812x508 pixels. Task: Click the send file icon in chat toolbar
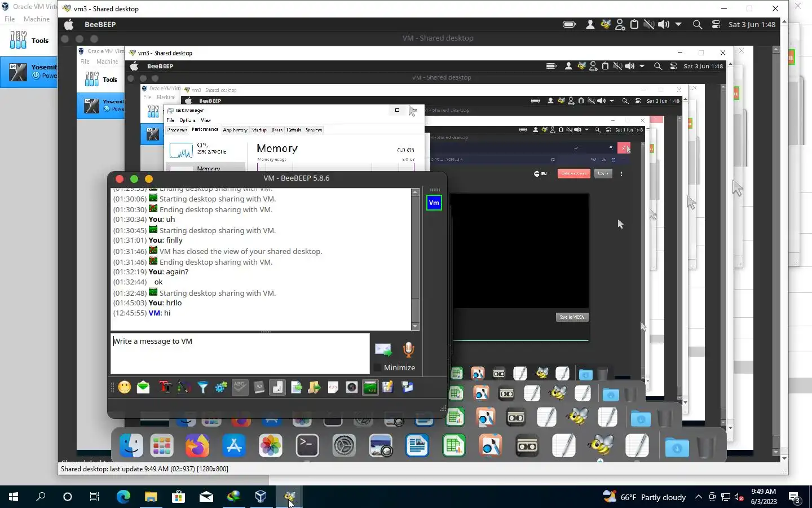click(x=296, y=387)
